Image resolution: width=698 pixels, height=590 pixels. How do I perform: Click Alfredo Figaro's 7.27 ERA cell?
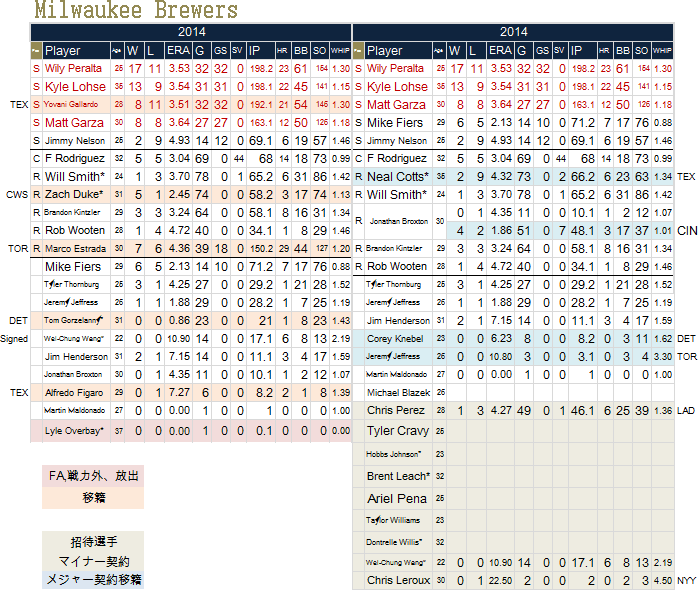[x=179, y=393]
